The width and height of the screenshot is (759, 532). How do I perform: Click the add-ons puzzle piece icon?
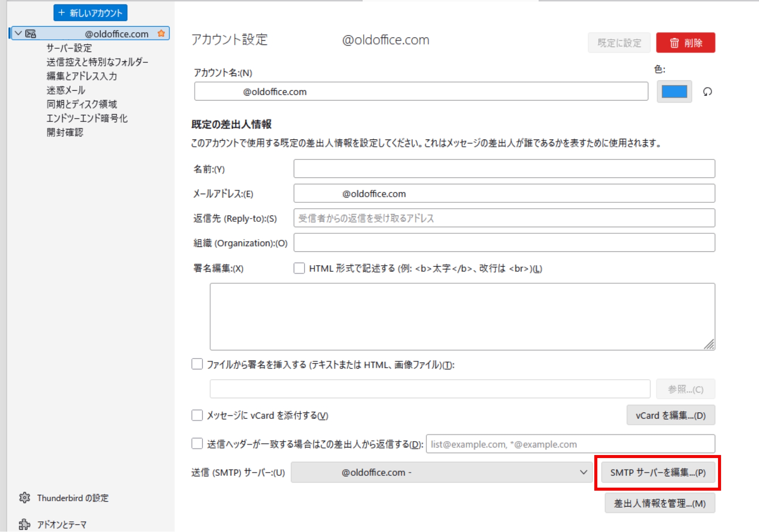25,524
